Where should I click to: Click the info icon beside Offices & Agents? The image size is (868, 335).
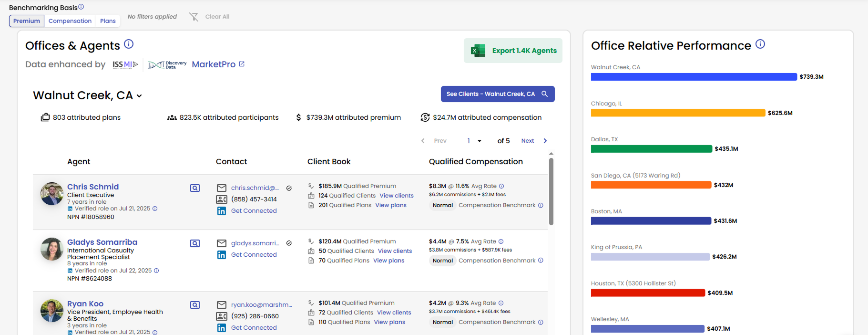click(x=129, y=44)
